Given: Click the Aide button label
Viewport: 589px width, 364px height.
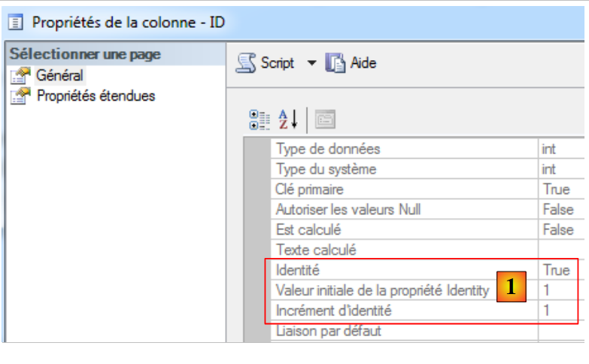Looking at the screenshot, I should click(x=363, y=63).
